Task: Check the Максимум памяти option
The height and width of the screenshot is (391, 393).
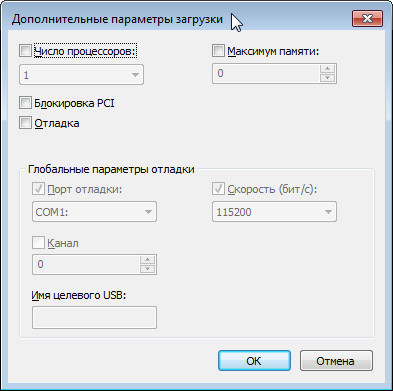Action: (218, 51)
